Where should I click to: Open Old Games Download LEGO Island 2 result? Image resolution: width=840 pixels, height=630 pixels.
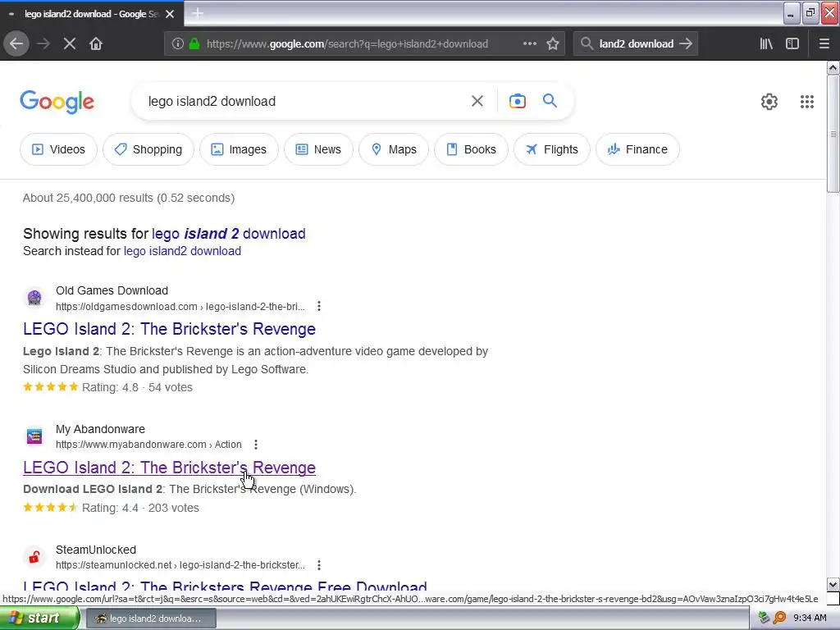pyautogui.click(x=169, y=329)
